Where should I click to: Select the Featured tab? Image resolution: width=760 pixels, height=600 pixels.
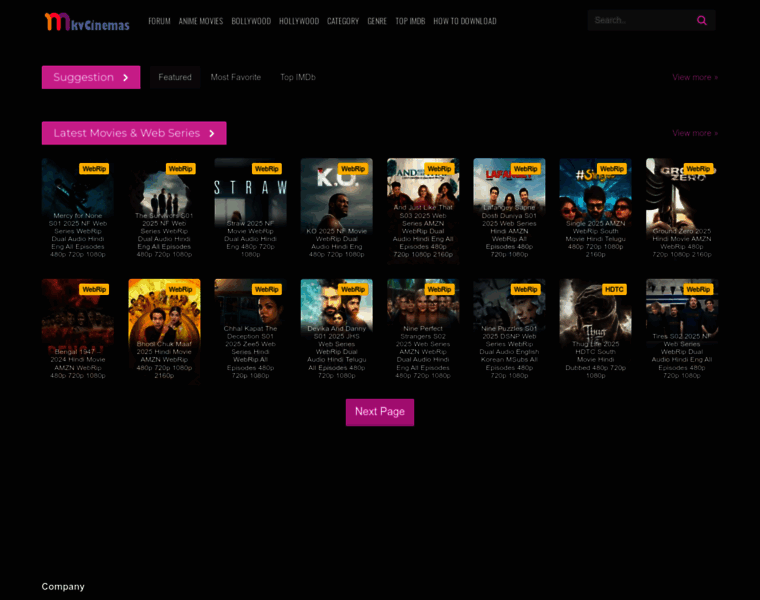click(175, 77)
